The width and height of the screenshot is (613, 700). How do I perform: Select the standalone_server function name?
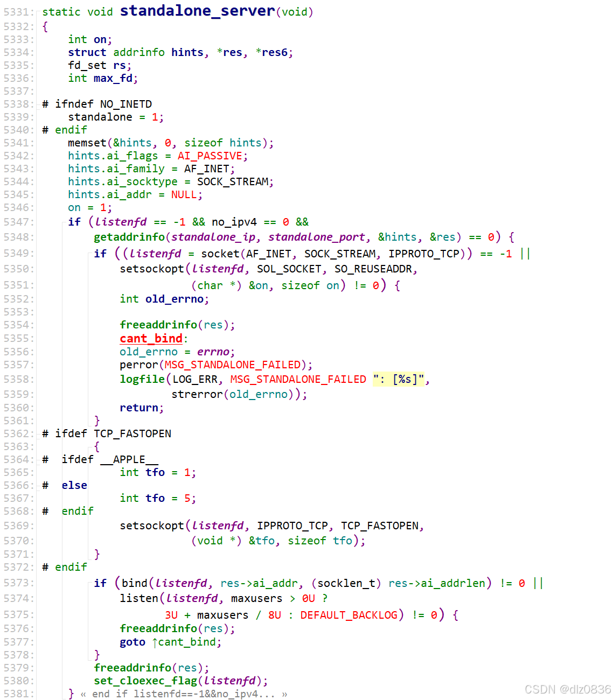tap(196, 11)
